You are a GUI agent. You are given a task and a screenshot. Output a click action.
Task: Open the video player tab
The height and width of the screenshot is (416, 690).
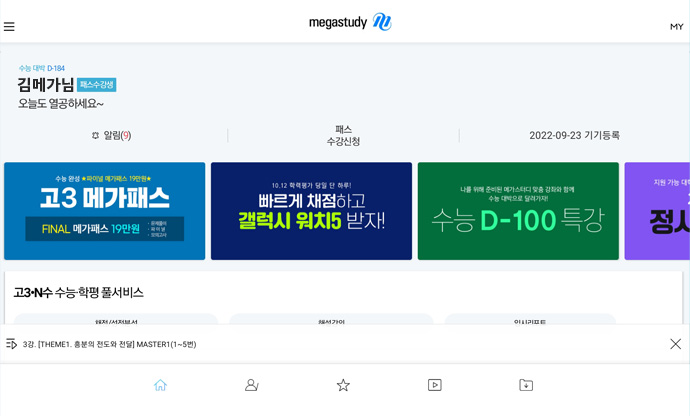(x=435, y=385)
